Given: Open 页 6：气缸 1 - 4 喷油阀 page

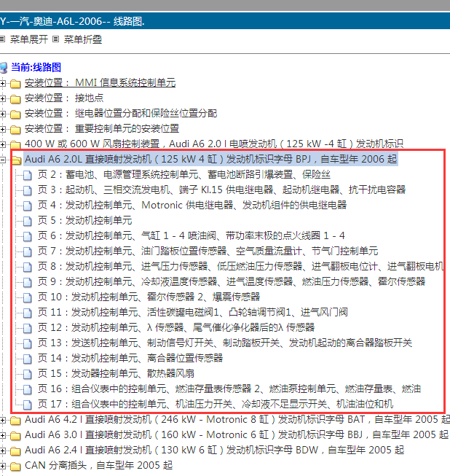Looking at the screenshot, I should [x=191, y=235].
